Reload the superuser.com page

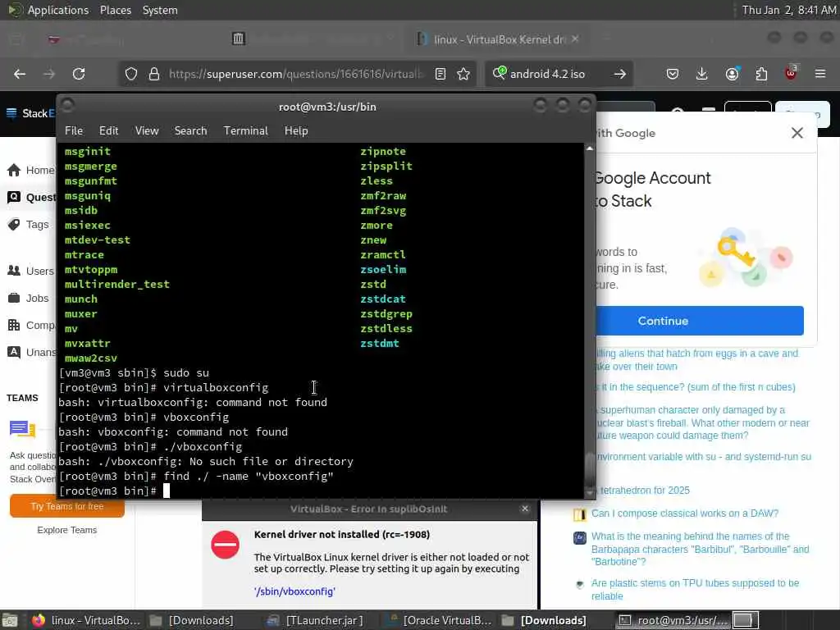tap(79, 74)
